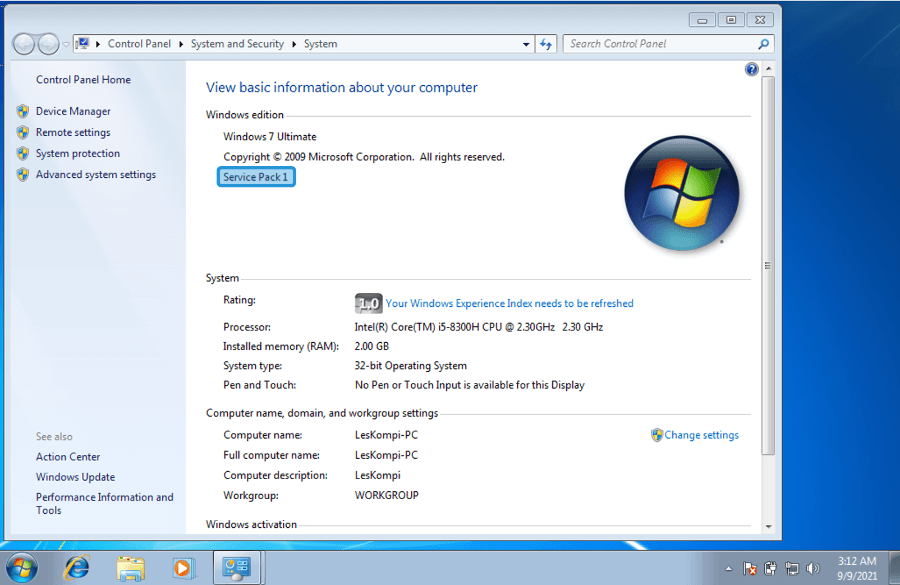The image size is (900, 585).
Task: Click the Back navigation arrow
Action: tap(24, 44)
